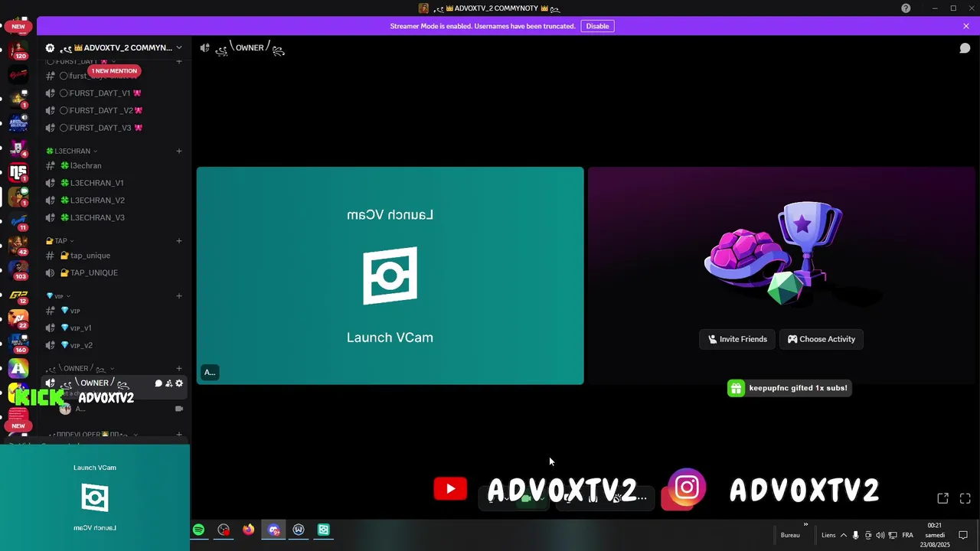Open the green A server icon
This screenshot has height=551, width=980.
tap(18, 368)
